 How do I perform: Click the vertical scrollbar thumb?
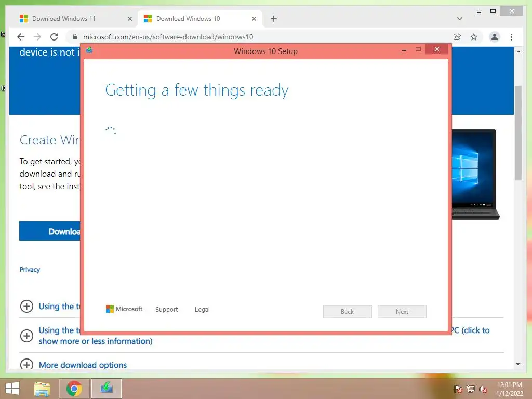(518, 132)
